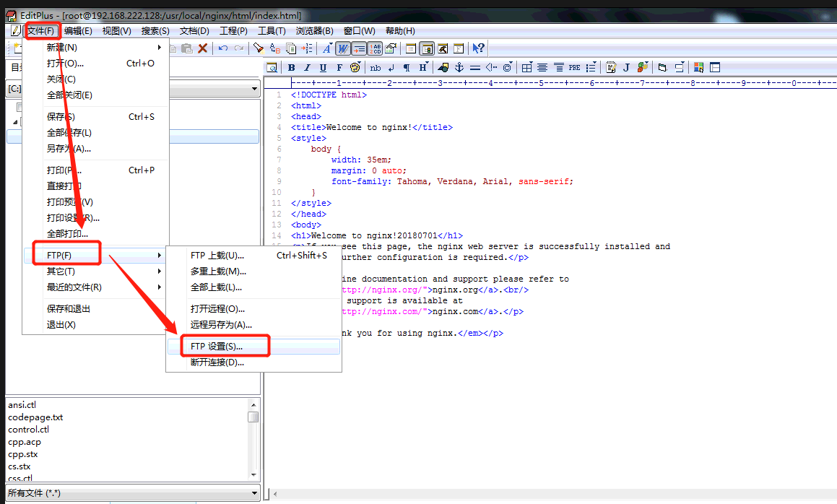Click the anchor icon
This screenshot has width=837, height=504.
point(459,67)
